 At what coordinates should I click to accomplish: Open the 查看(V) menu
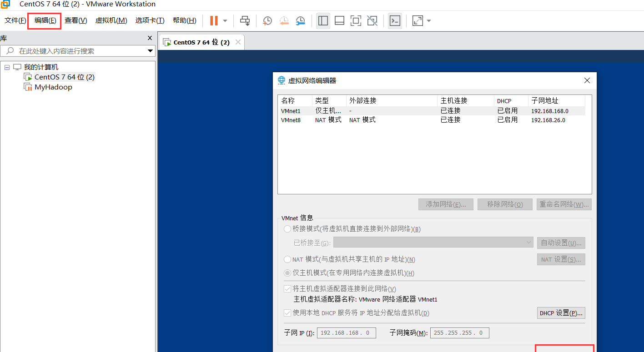(x=75, y=20)
